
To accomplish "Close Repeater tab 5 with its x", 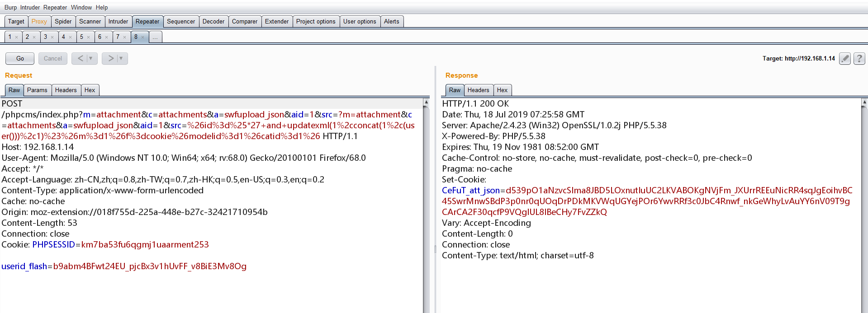I will pyautogui.click(x=88, y=37).
